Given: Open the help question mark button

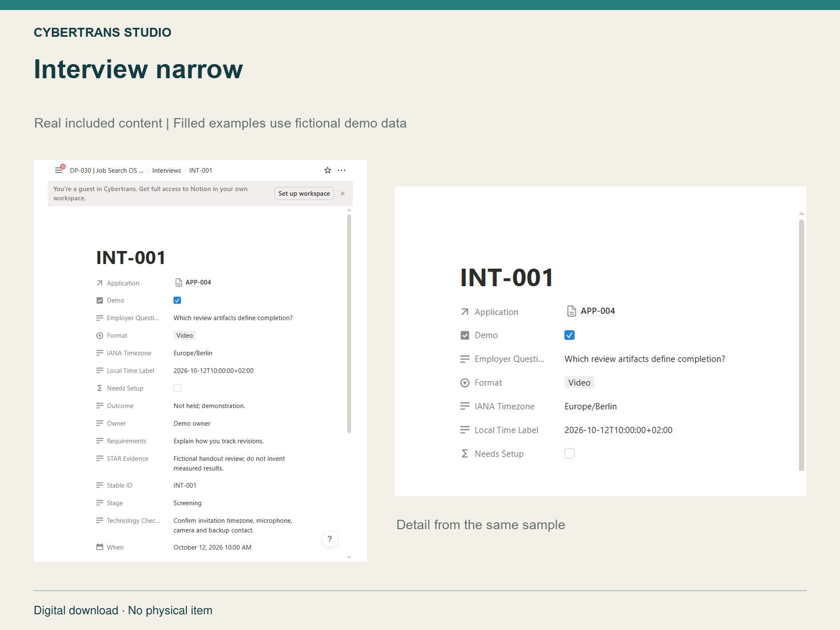Looking at the screenshot, I should [330, 539].
